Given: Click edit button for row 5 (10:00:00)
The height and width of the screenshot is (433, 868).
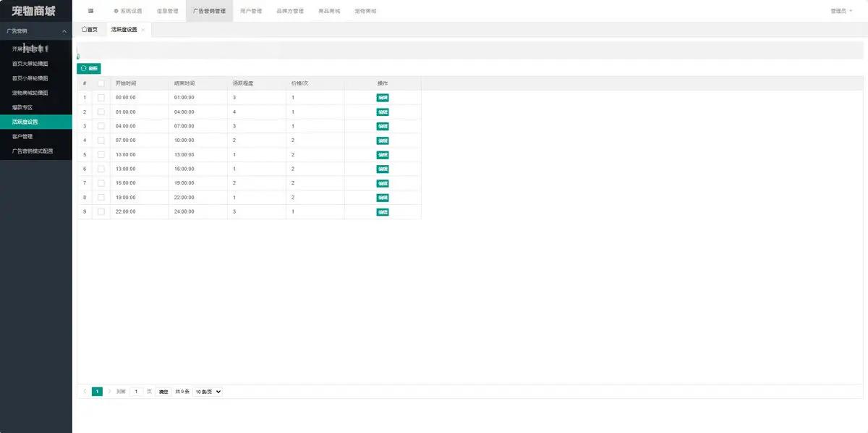Looking at the screenshot, I should pyautogui.click(x=383, y=155).
